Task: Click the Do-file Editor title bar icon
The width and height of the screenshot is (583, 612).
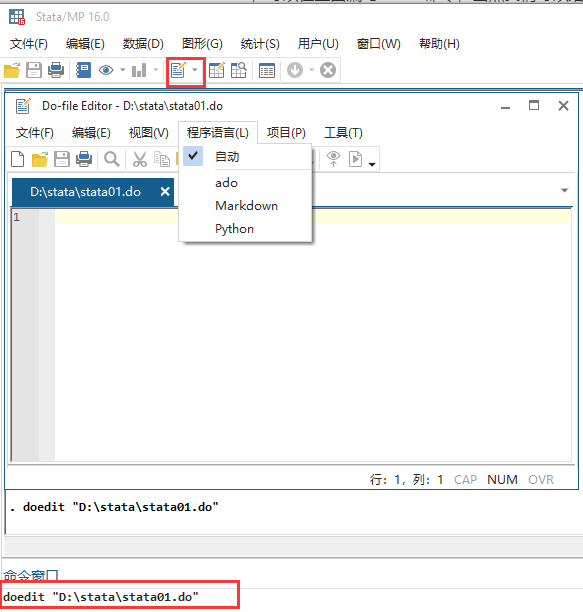Action: click(23, 106)
